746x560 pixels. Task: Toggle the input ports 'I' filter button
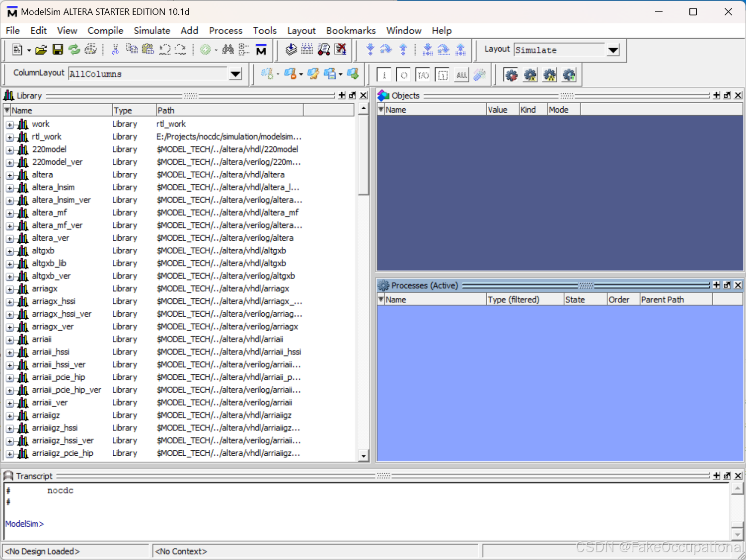point(384,75)
